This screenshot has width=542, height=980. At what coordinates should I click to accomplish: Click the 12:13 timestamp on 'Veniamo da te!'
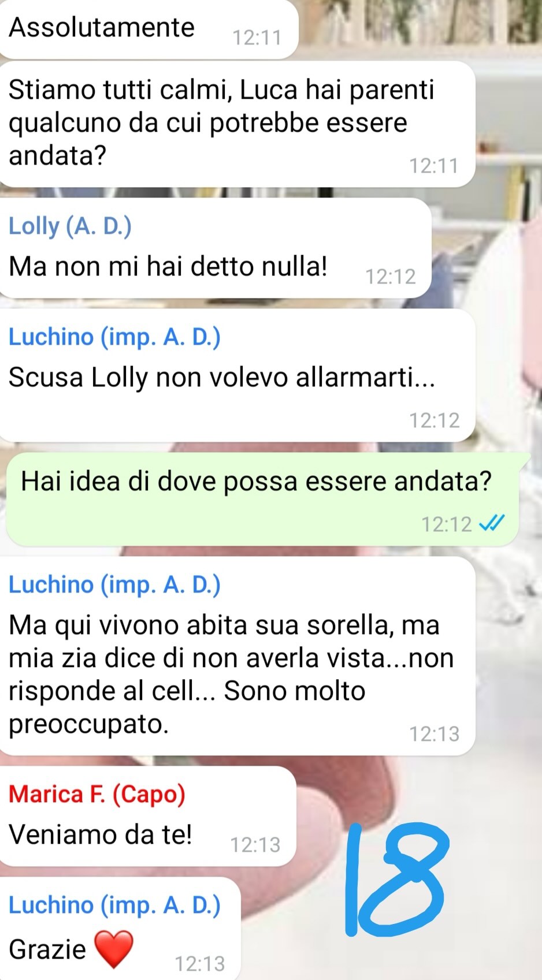[255, 845]
